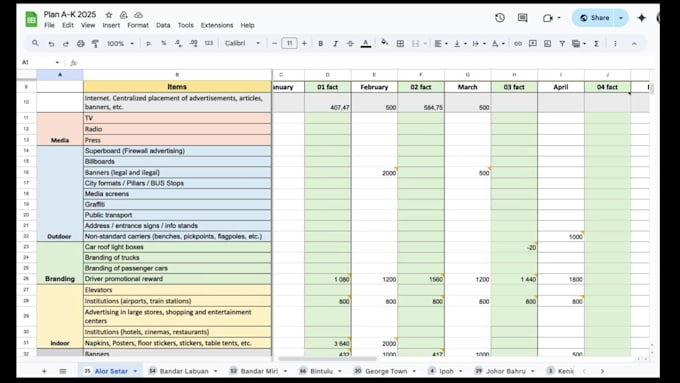Open more number formats (123)
The height and width of the screenshot is (383, 680).
[x=209, y=43]
